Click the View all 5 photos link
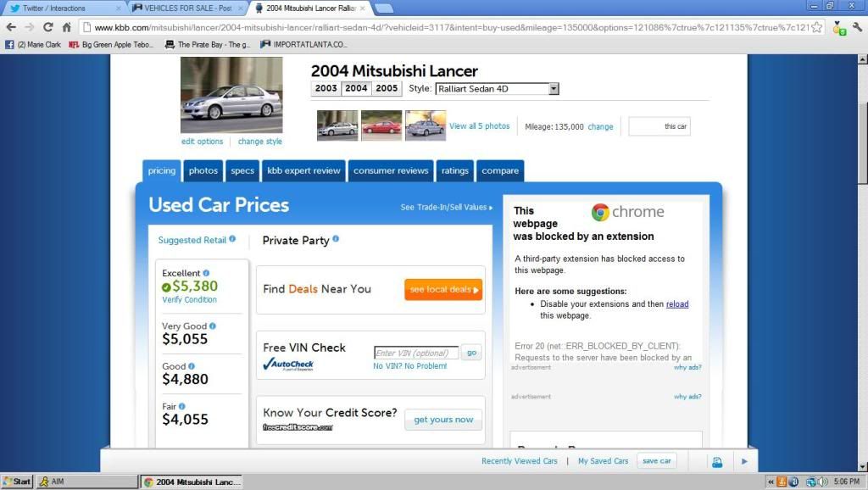Image resolution: width=868 pixels, height=490 pixels. 479,126
